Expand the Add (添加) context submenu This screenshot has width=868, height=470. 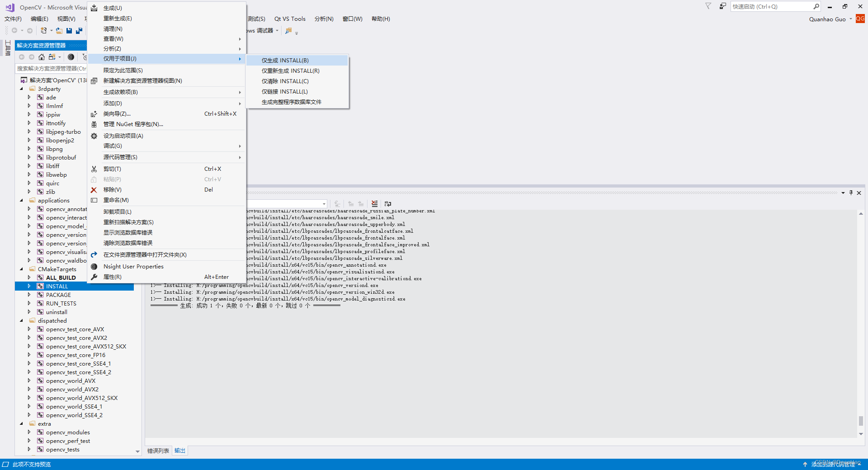click(166, 103)
